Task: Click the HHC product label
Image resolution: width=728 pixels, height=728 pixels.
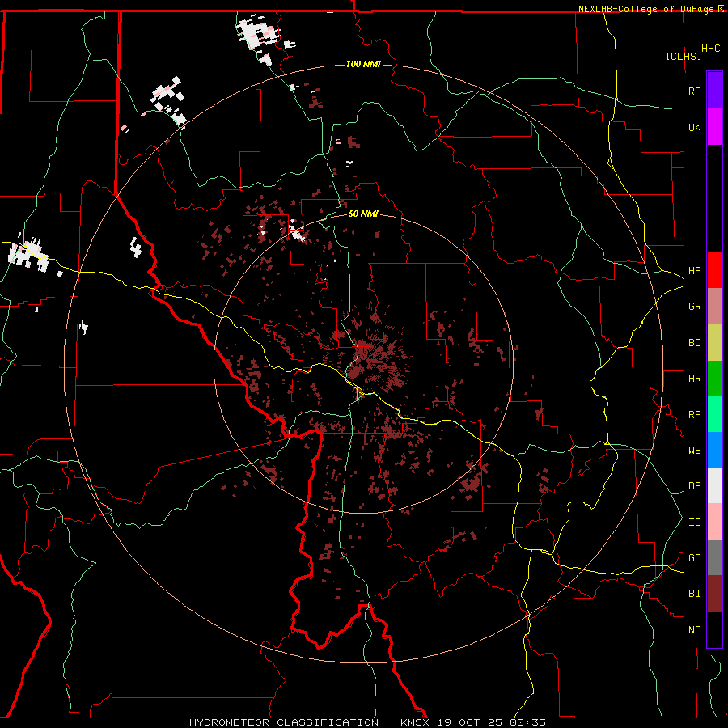Action: 710,49
